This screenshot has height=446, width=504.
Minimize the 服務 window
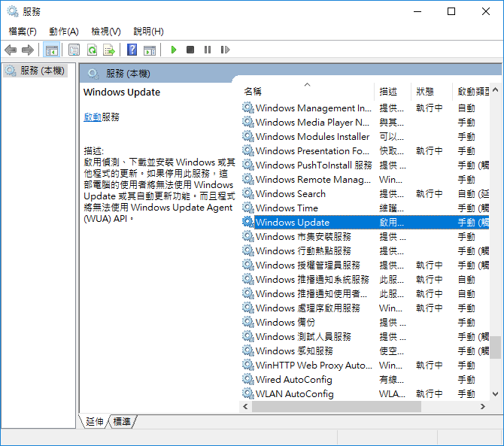417,11
